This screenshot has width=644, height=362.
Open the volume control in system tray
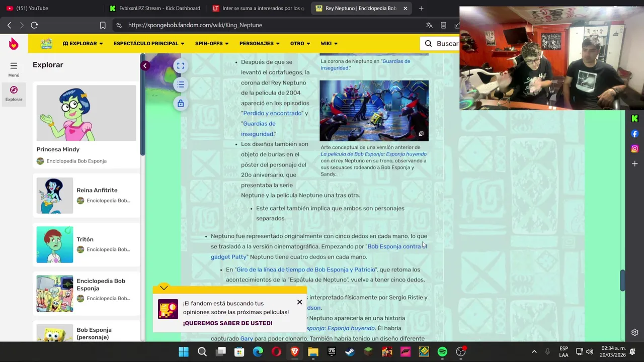(x=590, y=352)
